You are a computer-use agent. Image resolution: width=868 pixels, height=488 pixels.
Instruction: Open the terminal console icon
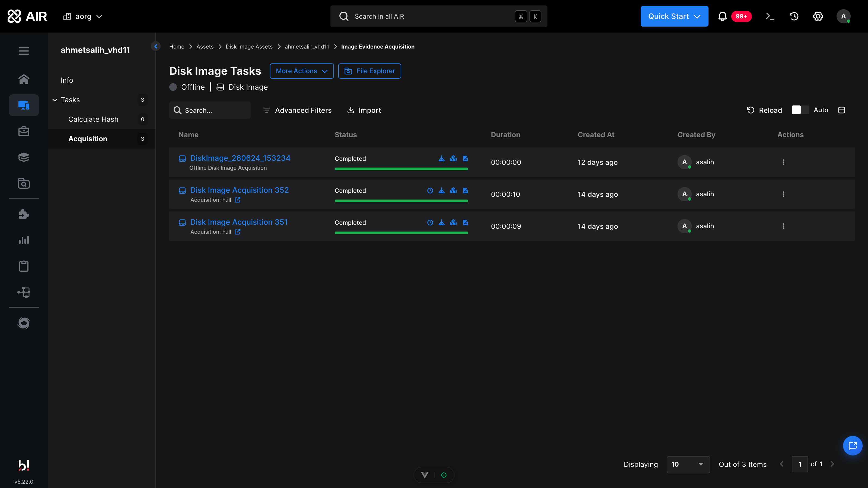coord(770,16)
